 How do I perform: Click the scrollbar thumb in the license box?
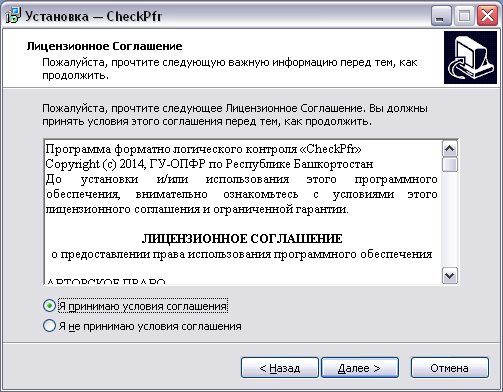coord(450,165)
